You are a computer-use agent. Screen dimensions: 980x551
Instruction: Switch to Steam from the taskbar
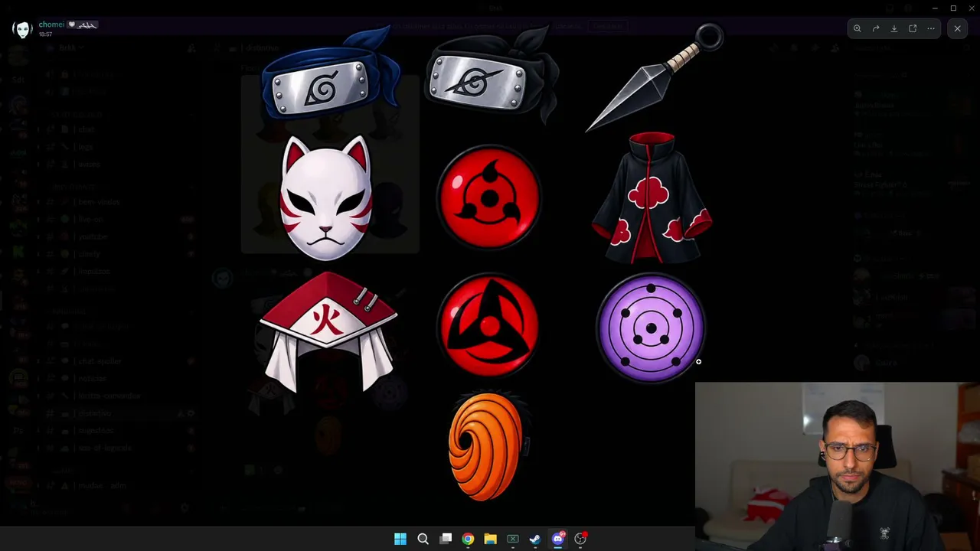point(535,539)
